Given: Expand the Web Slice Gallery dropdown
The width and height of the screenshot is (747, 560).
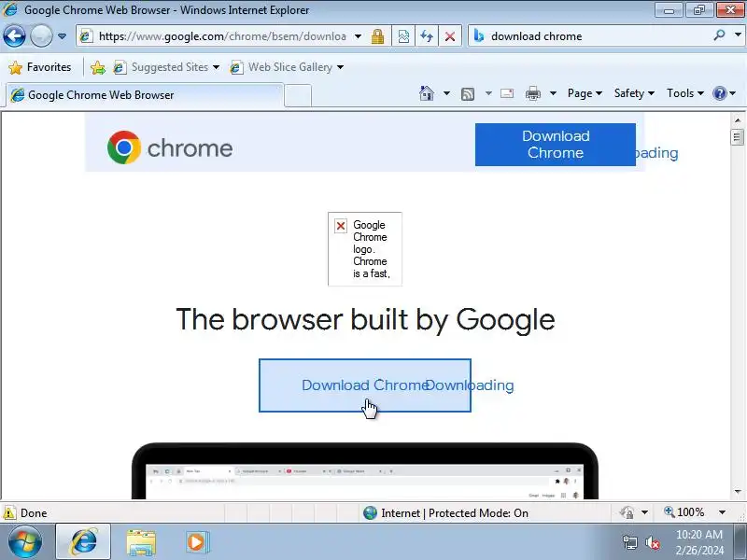Looking at the screenshot, I should [x=340, y=67].
